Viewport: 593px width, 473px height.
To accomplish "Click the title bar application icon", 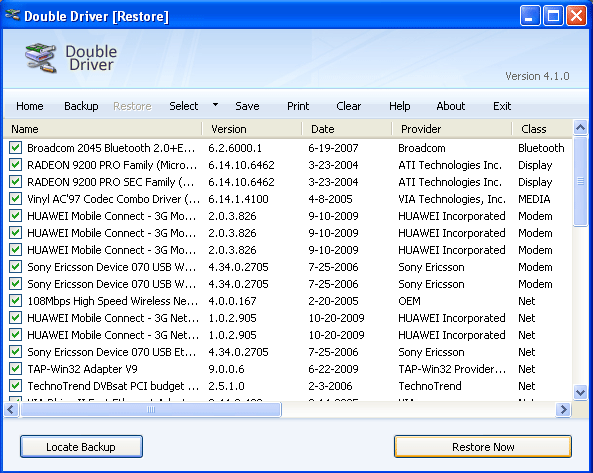I will click(x=12, y=16).
